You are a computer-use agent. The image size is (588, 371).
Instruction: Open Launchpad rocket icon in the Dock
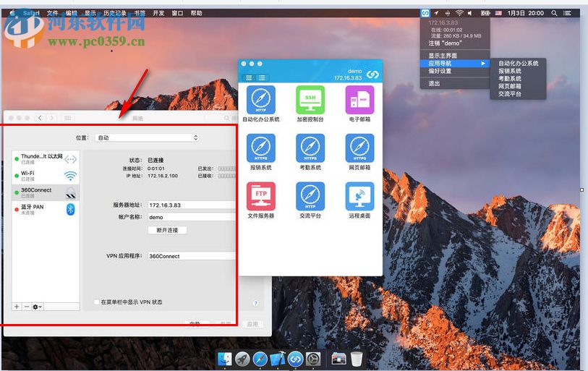point(242,359)
